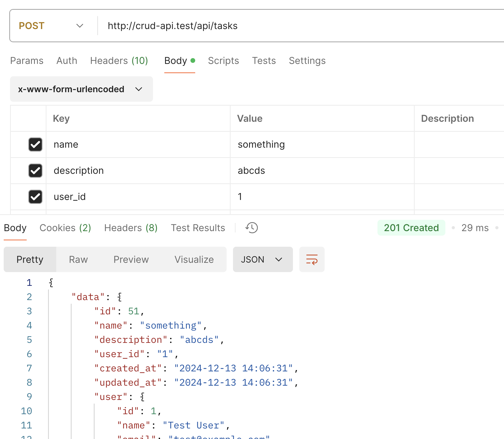Click the request URL input field

click(x=291, y=26)
